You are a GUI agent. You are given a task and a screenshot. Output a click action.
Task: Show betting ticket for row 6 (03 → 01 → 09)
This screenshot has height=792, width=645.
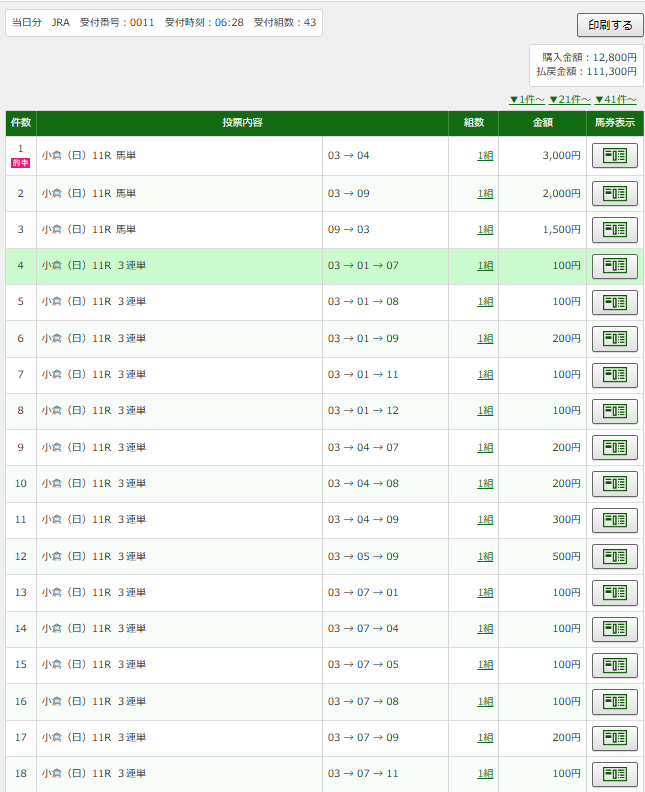coord(615,338)
